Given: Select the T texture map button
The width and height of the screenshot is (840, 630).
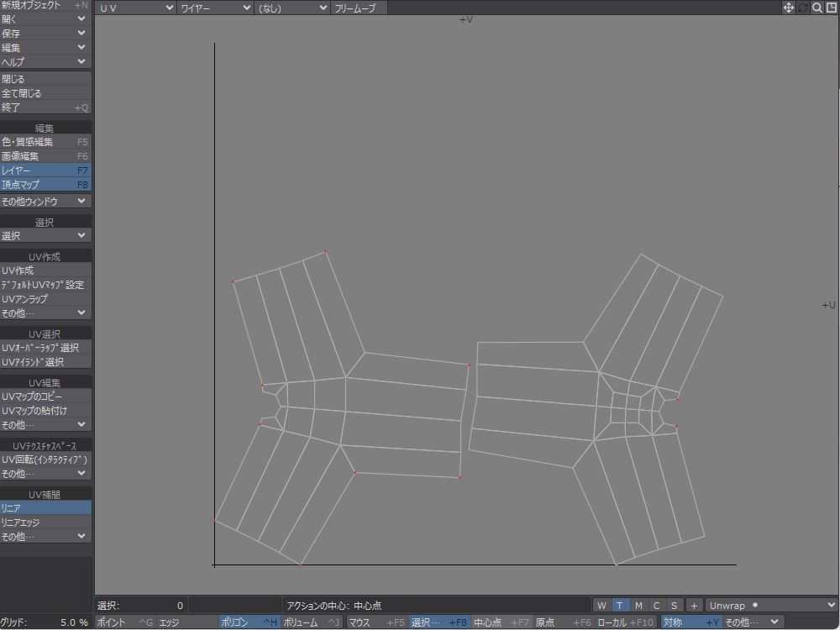Looking at the screenshot, I should coord(620,606).
